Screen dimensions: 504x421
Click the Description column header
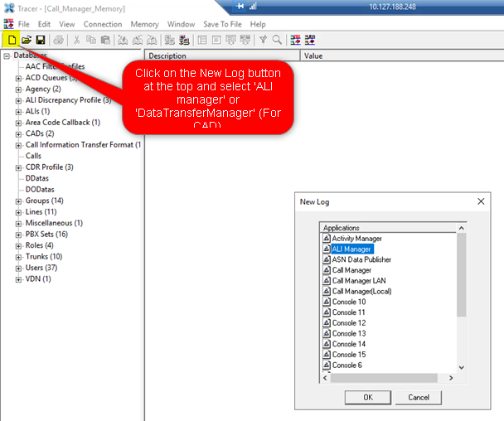(222, 56)
